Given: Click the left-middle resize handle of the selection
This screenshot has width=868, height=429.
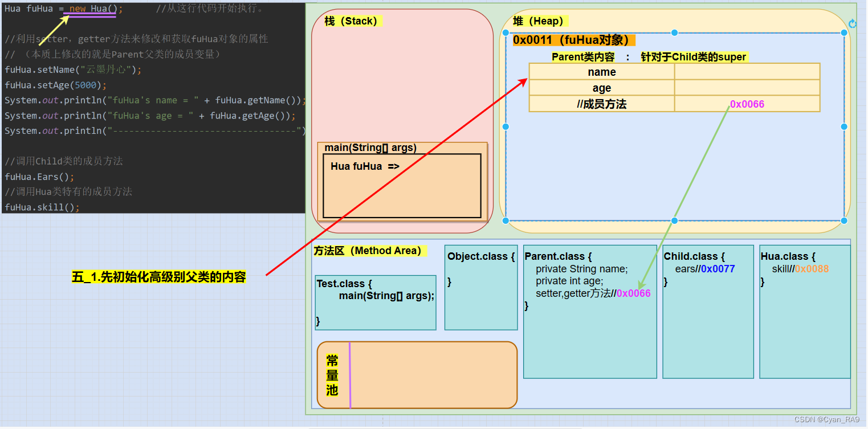Looking at the screenshot, I should [x=506, y=126].
